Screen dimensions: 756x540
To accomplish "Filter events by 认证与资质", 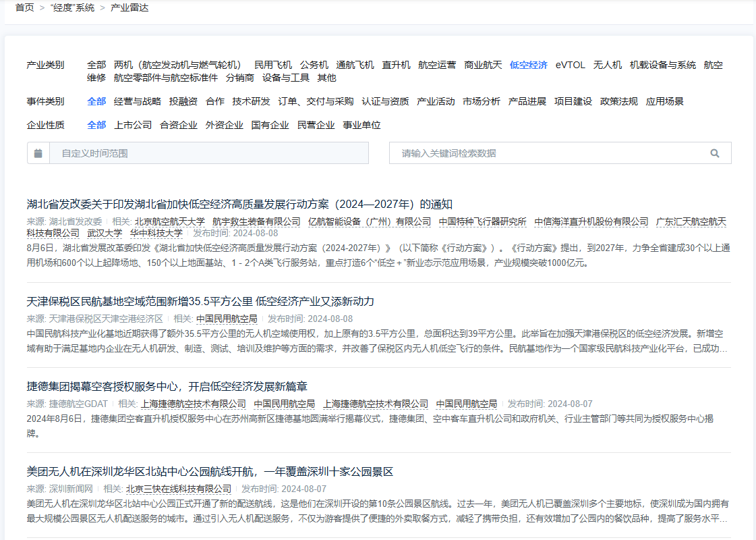I will pos(385,101).
